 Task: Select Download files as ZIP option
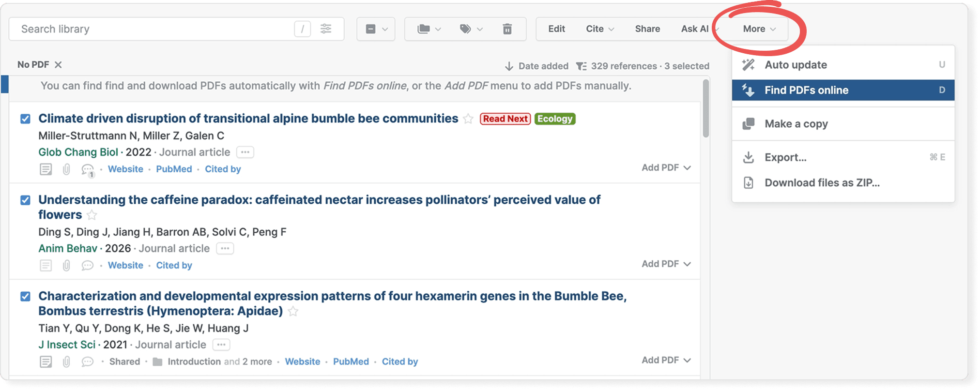[822, 183]
